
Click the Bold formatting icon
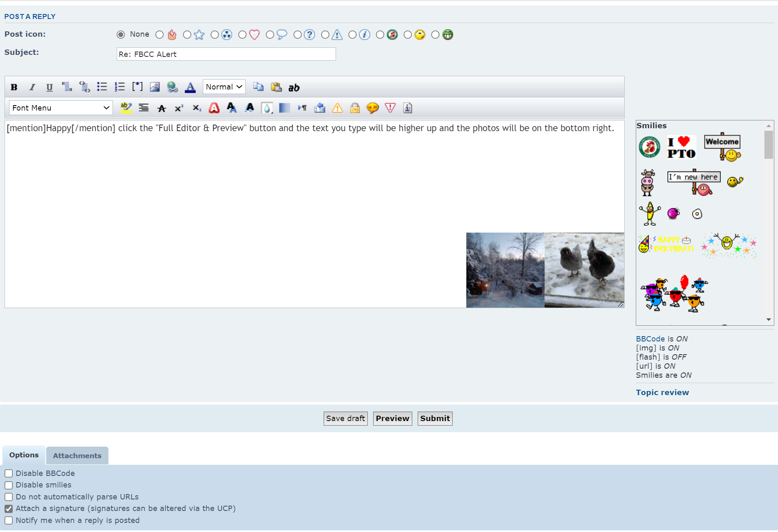click(14, 87)
